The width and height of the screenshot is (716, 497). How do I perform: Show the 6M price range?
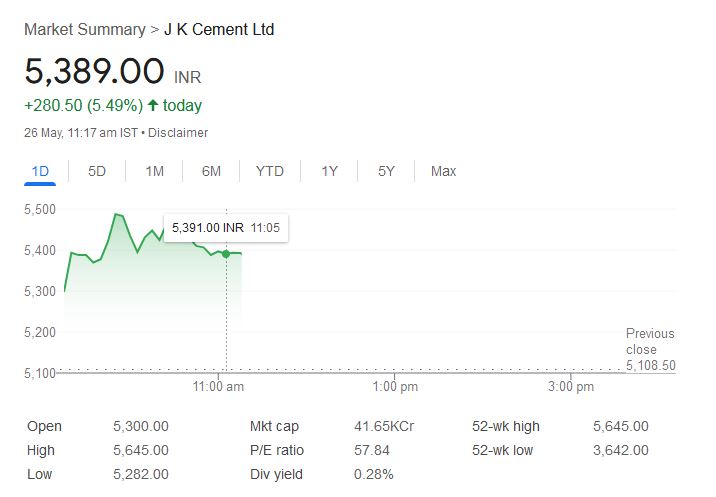point(211,171)
